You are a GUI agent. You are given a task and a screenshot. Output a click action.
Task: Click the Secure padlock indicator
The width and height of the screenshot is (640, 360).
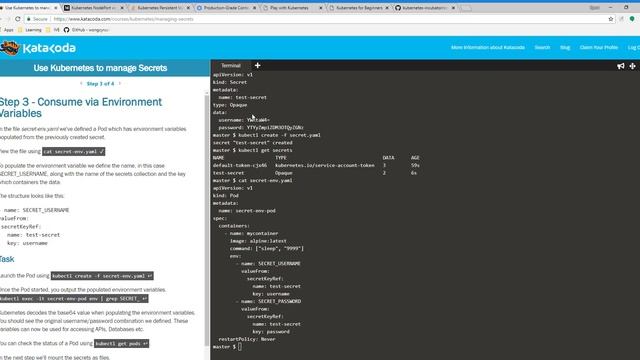(x=37, y=19)
